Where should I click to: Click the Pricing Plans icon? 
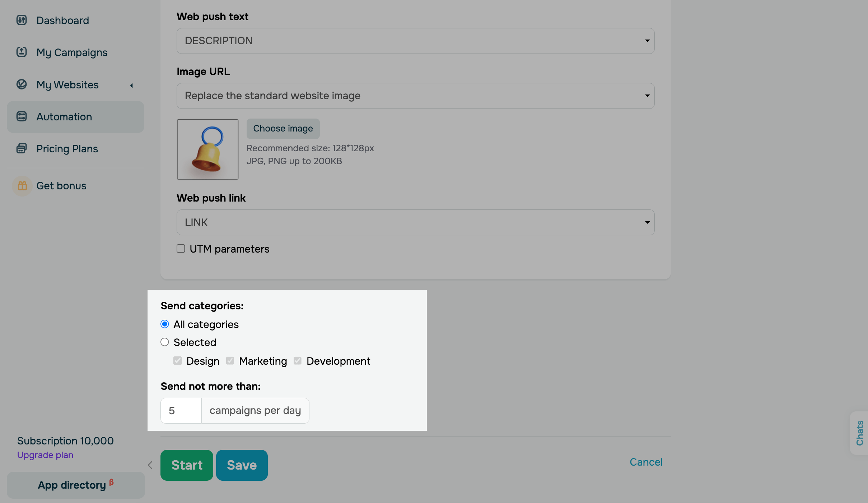22,148
